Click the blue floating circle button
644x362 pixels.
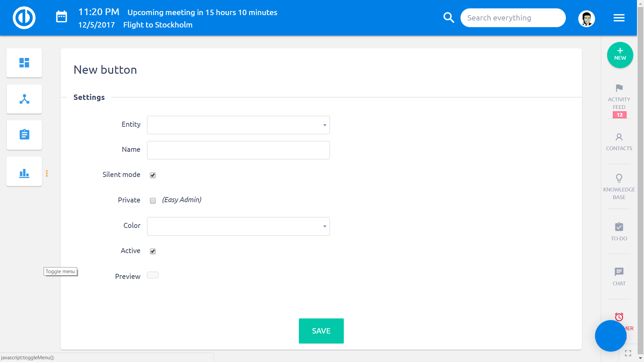click(x=610, y=336)
